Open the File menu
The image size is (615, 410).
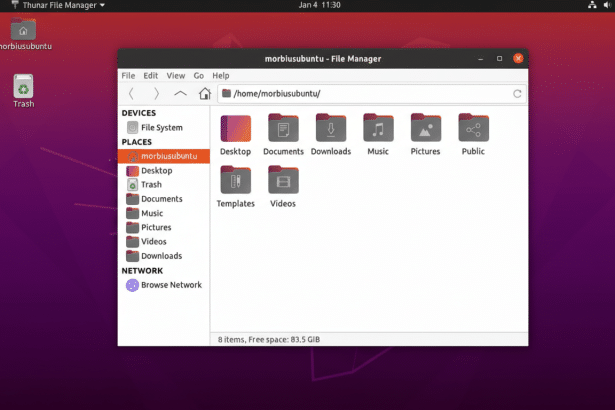click(x=128, y=76)
